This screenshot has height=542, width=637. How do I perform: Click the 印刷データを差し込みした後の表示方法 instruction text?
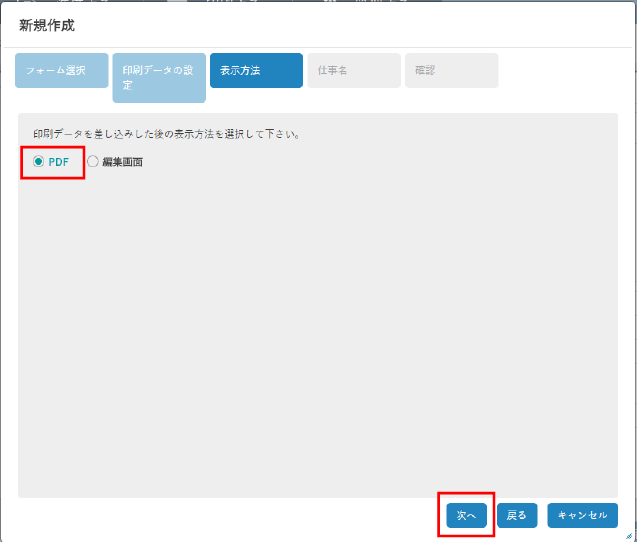[x=167, y=134]
